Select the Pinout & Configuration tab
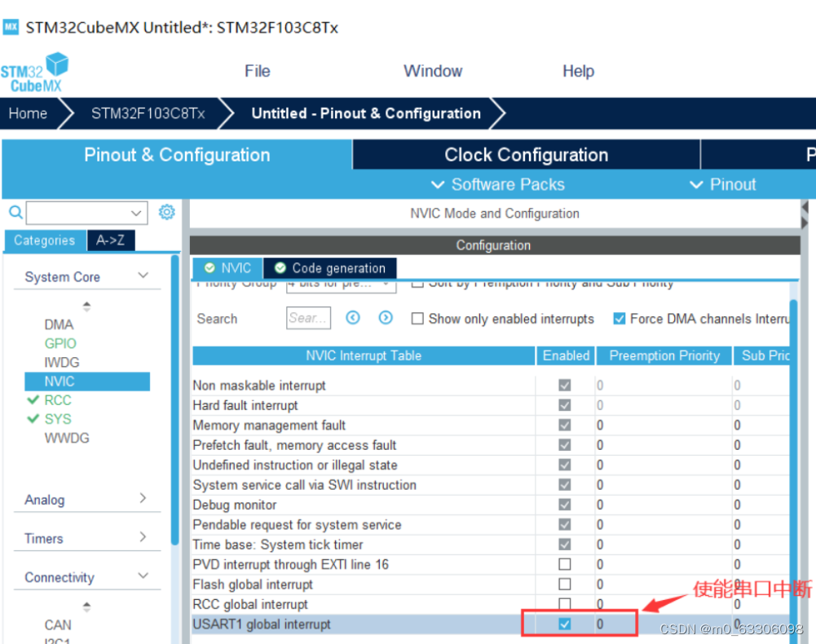Screen dimensions: 816x644 pos(177,155)
